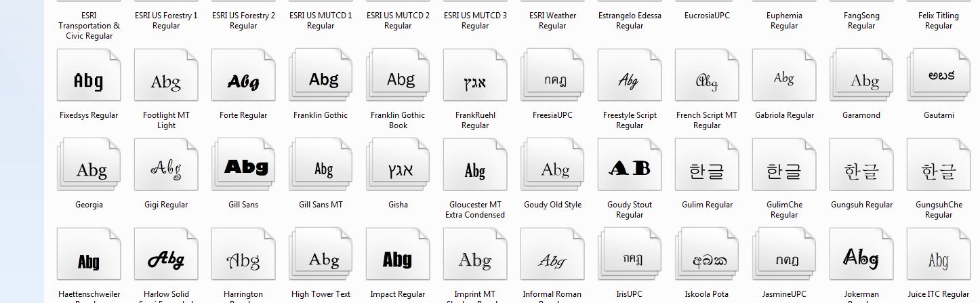Open the Franklin Gothic font family icon
This screenshot has width=980, height=303.
pos(321,76)
